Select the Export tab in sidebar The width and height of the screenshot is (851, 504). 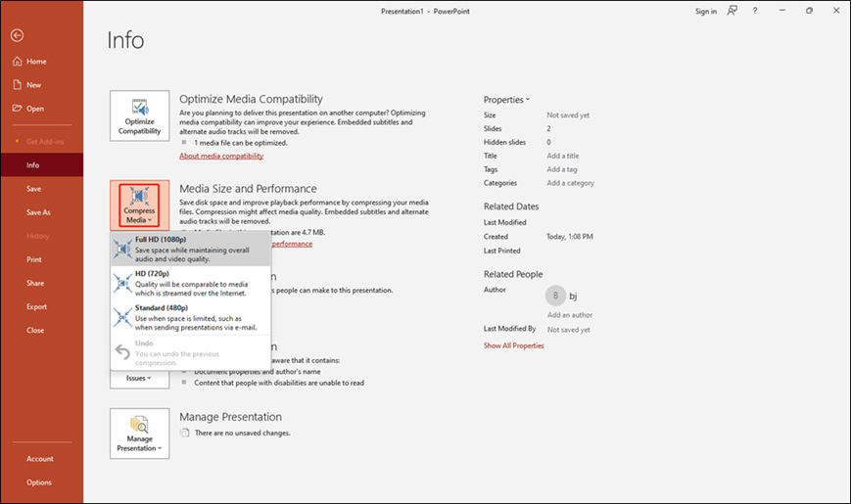(x=42, y=306)
